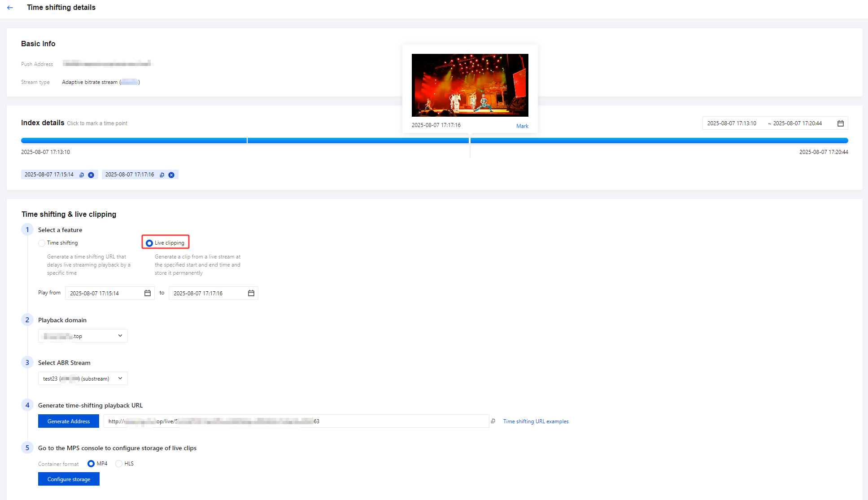Viewport: 868px width, 500px height.
Task: Choose MP4 container format
Action: [91, 464]
